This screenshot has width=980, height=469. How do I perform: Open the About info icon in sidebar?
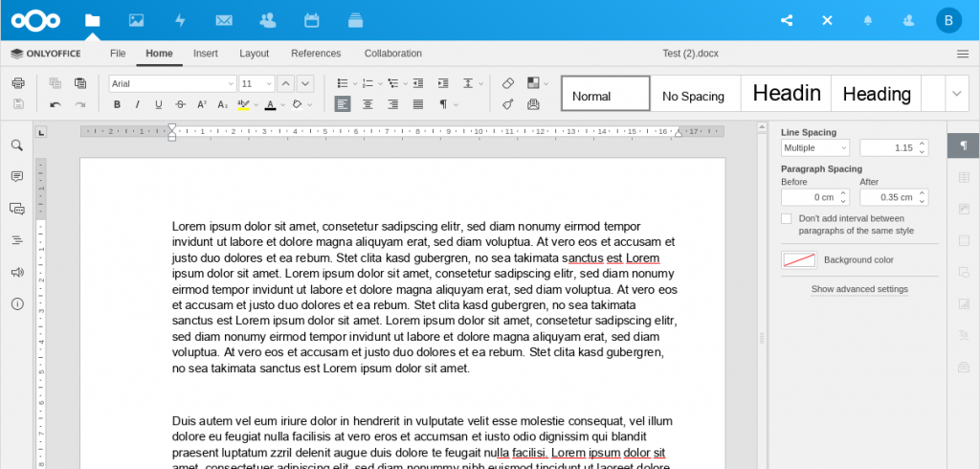[17, 304]
